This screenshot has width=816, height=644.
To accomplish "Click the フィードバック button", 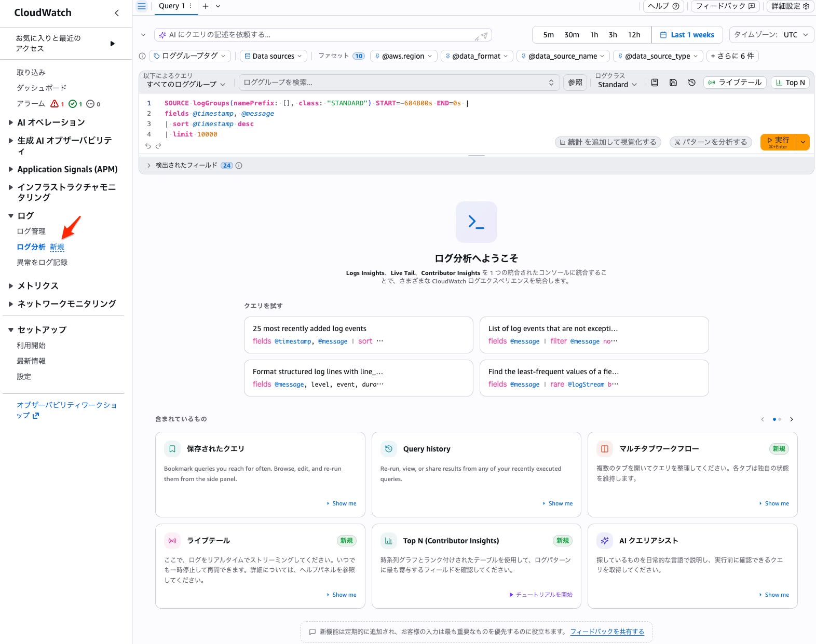I will (725, 6).
